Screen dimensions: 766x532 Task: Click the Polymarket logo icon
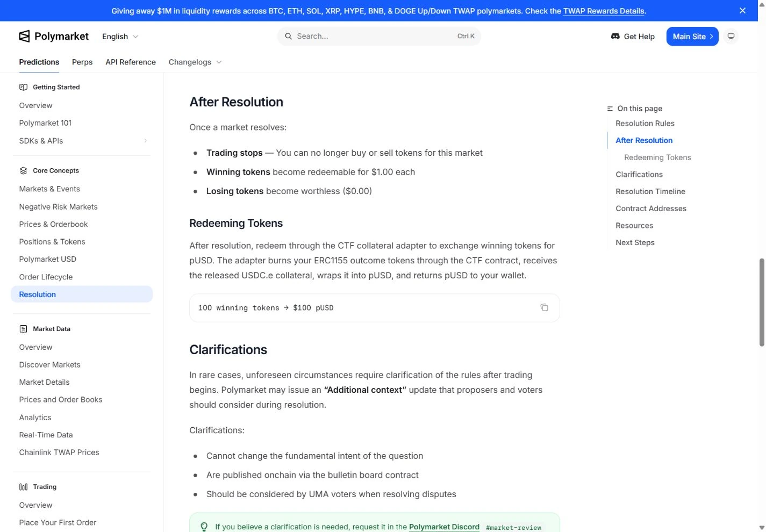coord(24,36)
